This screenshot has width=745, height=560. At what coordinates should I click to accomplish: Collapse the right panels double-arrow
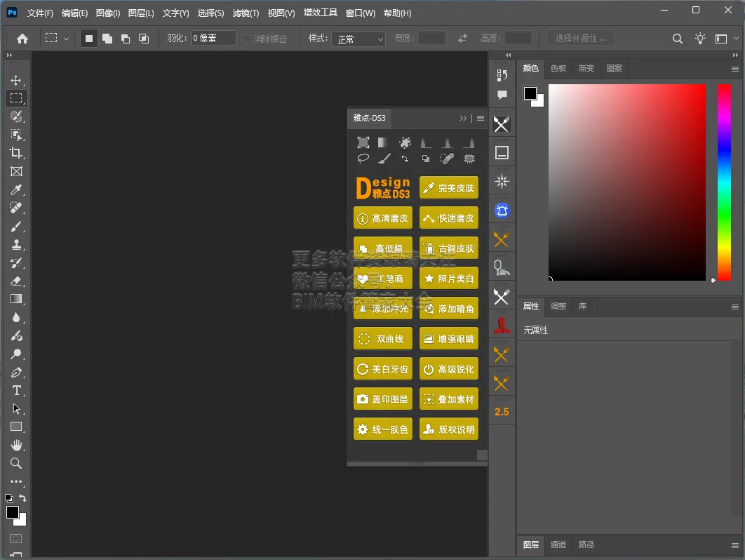[x=735, y=55]
